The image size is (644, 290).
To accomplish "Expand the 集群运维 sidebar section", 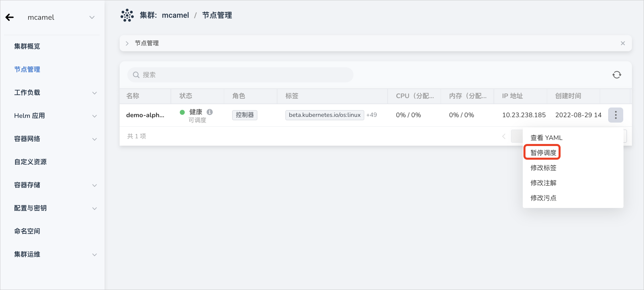I will tap(94, 255).
